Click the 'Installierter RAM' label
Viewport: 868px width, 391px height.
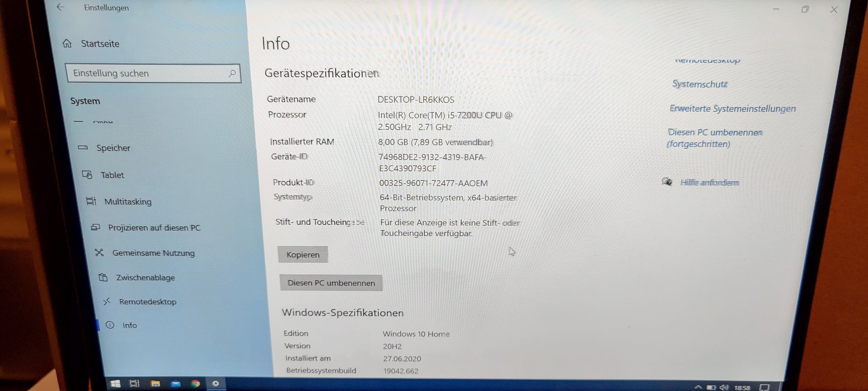302,142
